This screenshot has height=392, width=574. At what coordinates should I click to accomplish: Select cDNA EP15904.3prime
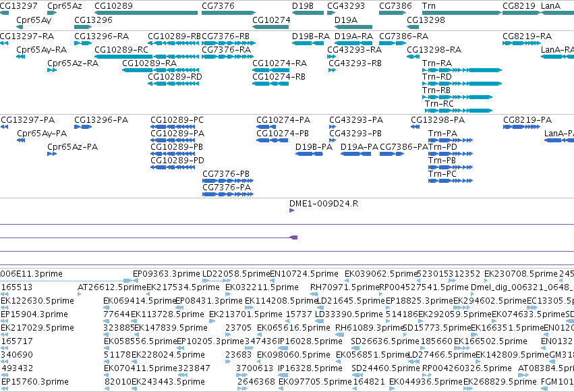(3, 321)
